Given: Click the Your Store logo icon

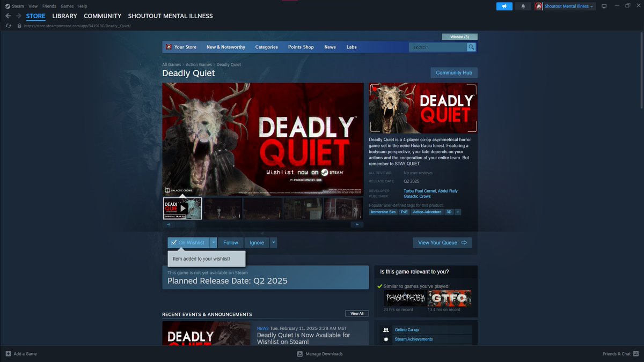Looking at the screenshot, I should [169, 47].
